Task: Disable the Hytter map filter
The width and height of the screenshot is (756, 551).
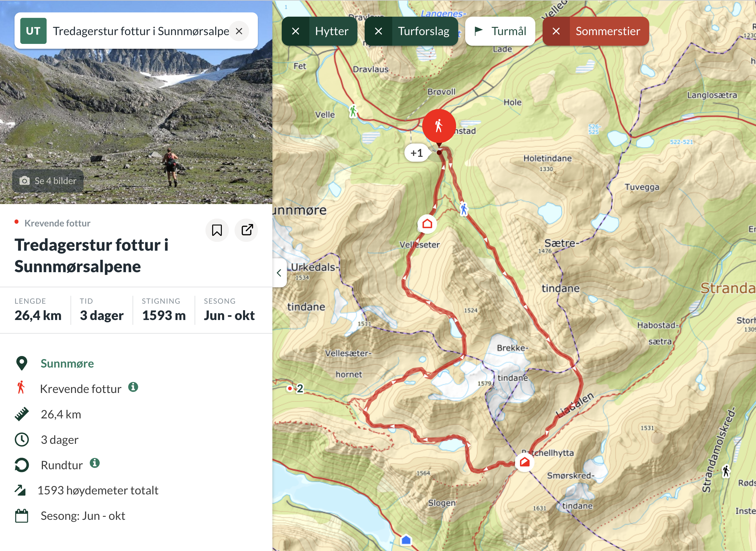Action: point(296,31)
